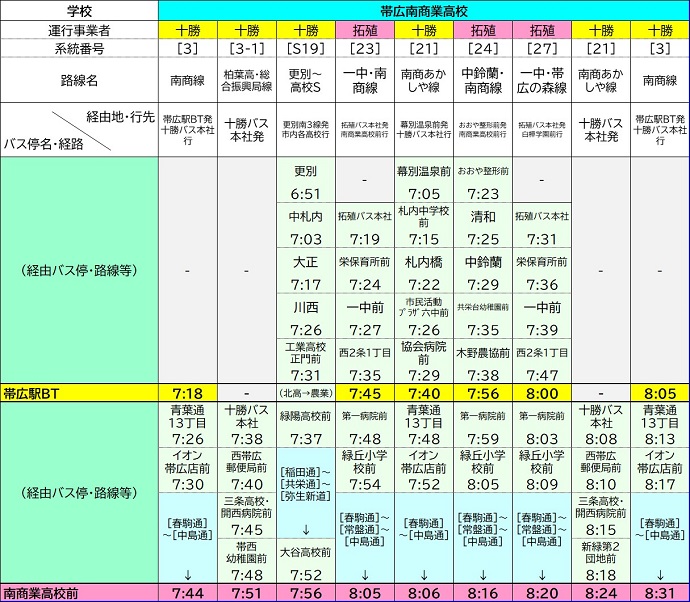Select the 拓殖バス本社 time 7:19
The width and height of the screenshot is (690, 602).
click(x=365, y=239)
